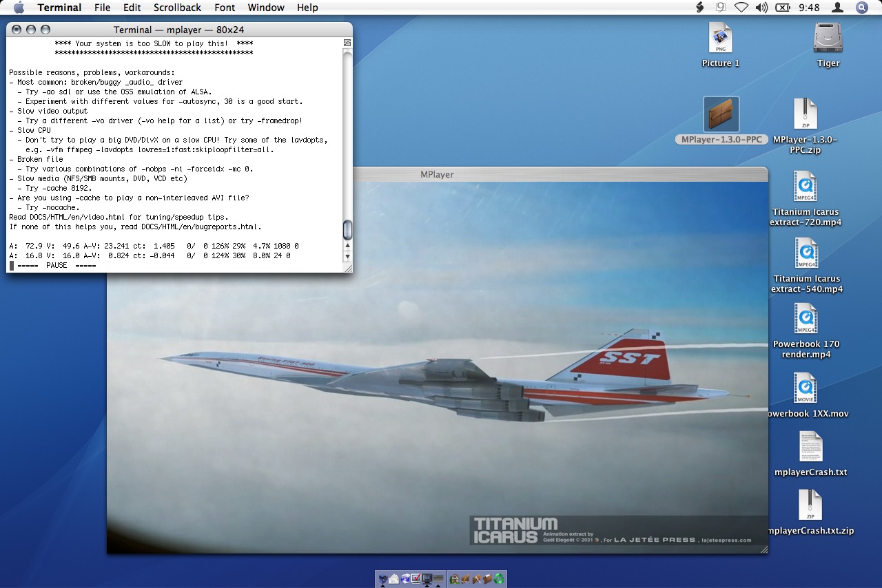
Task: Click the checkmark monitor app in Dock
Action: point(416,579)
